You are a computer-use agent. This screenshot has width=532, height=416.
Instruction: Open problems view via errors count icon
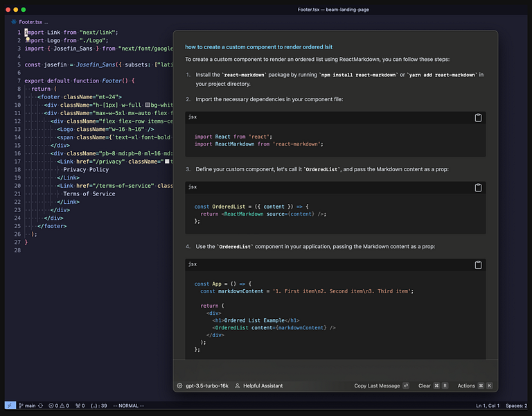click(x=51, y=406)
